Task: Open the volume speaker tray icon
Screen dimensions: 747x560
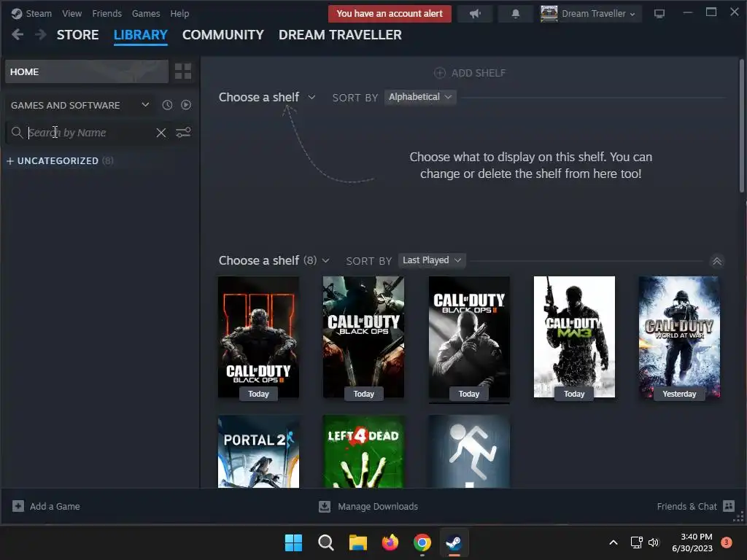Action: click(x=654, y=542)
